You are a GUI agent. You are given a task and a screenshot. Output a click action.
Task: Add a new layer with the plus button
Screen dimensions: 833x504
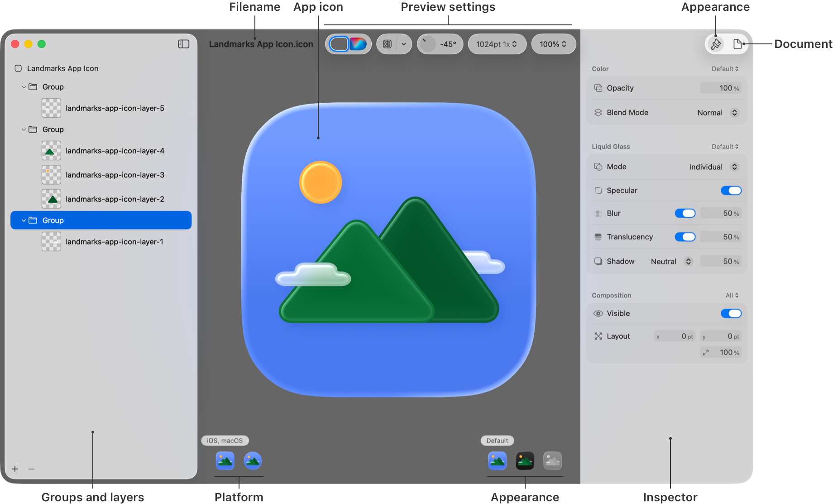point(15,469)
